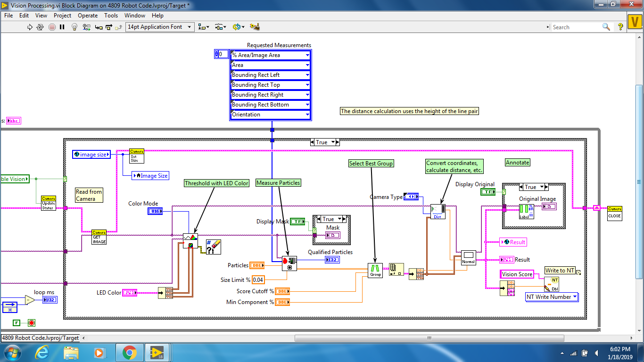Open the Operate menu
Image resolution: width=644 pixels, height=362 pixels.
pos(88,16)
